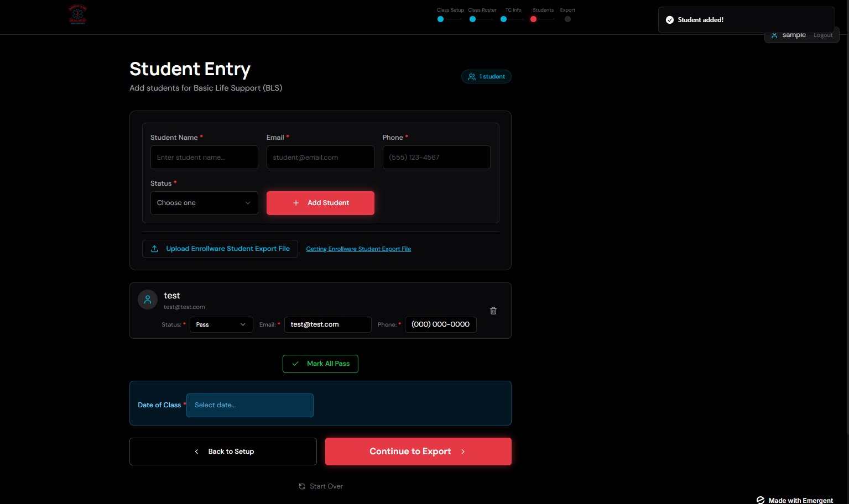Click the 1 student count badge
The image size is (849, 504).
click(x=486, y=77)
